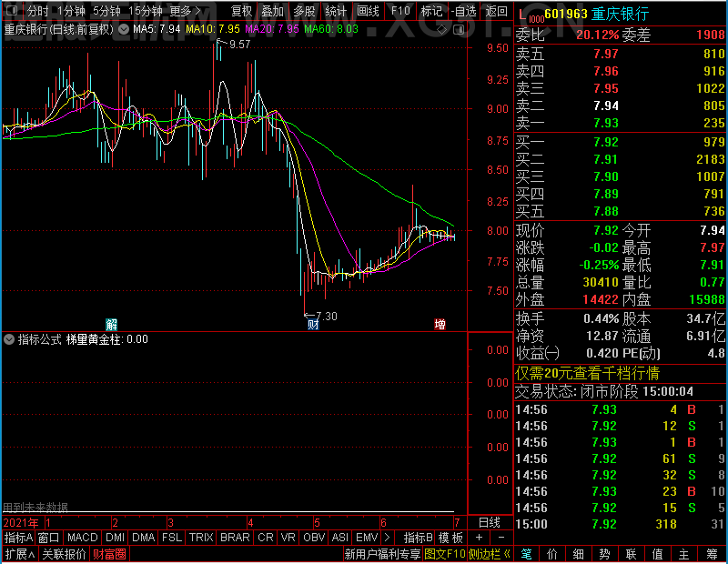Select the DMA indicator
728x564 pixels.
(144, 538)
